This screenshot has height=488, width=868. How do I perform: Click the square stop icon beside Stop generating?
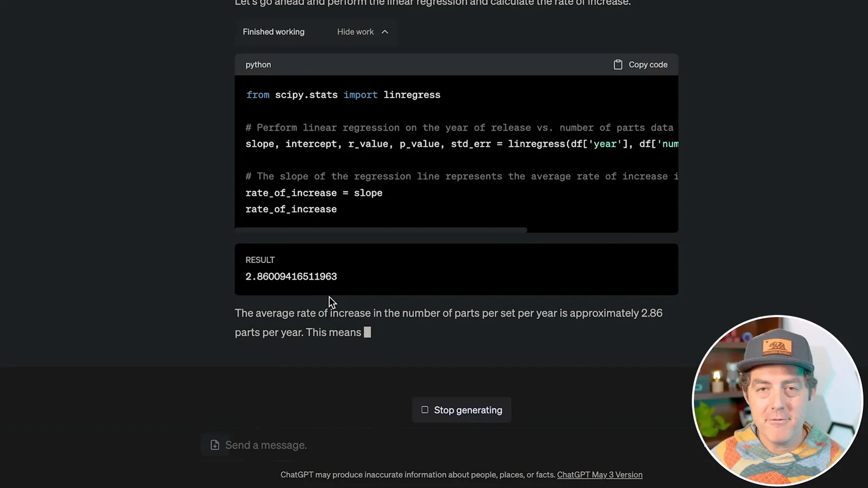click(425, 410)
